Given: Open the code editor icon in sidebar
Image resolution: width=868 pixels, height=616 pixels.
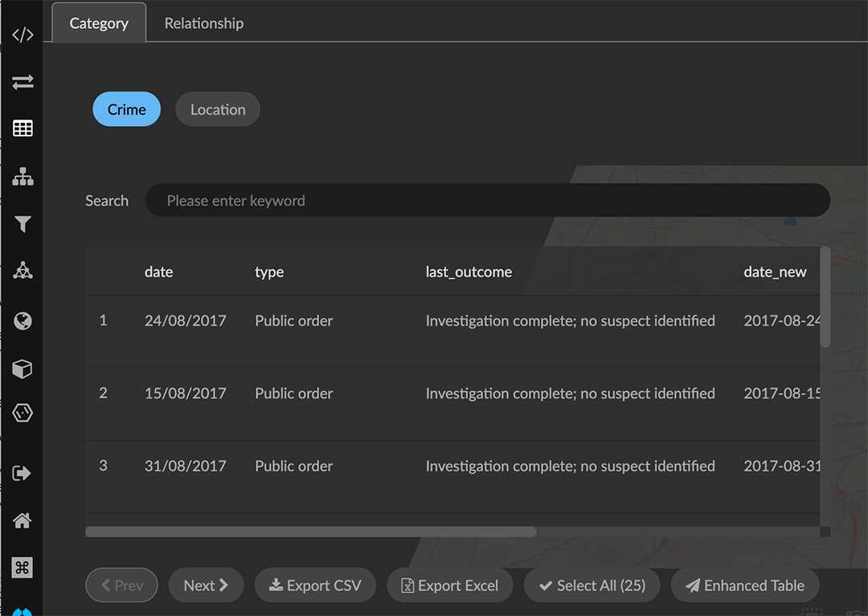Looking at the screenshot, I should pyautogui.click(x=23, y=35).
